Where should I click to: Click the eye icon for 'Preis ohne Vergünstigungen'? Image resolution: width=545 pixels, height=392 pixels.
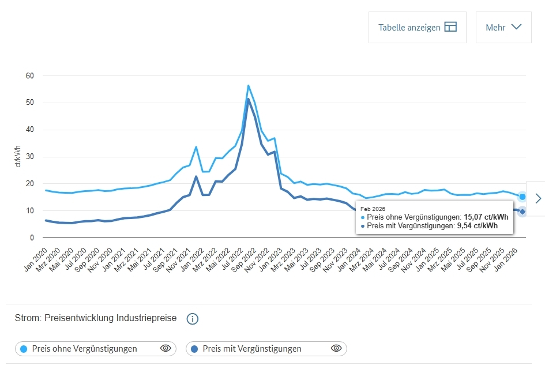point(166,349)
